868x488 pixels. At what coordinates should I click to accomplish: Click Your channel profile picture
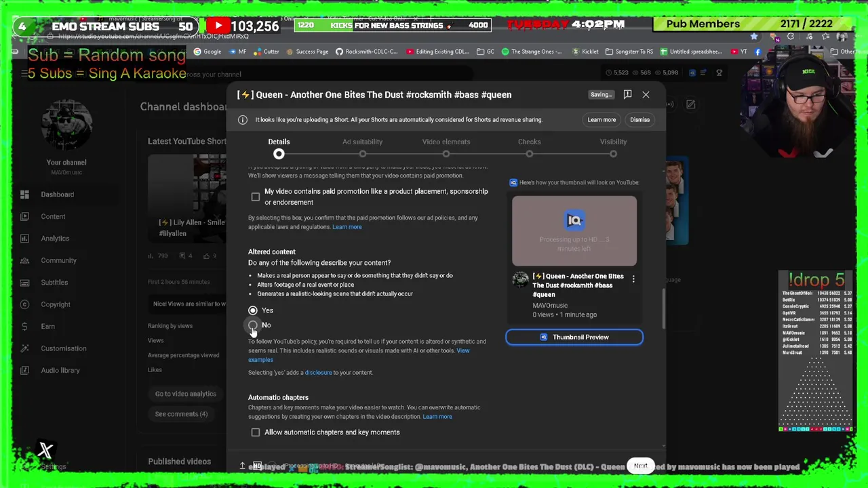click(x=66, y=126)
